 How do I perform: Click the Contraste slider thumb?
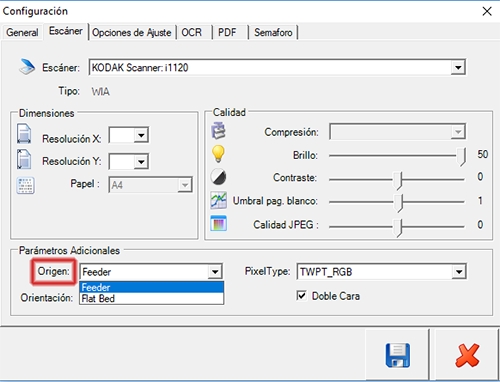pos(398,180)
